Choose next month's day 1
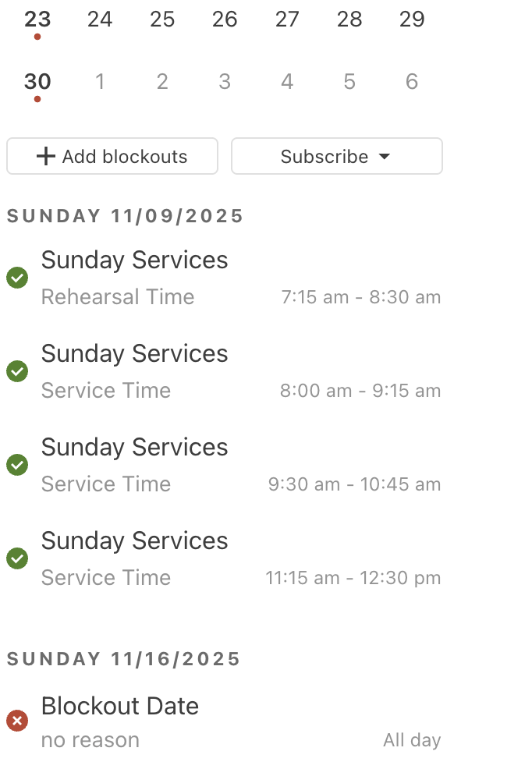 (100, 82)
